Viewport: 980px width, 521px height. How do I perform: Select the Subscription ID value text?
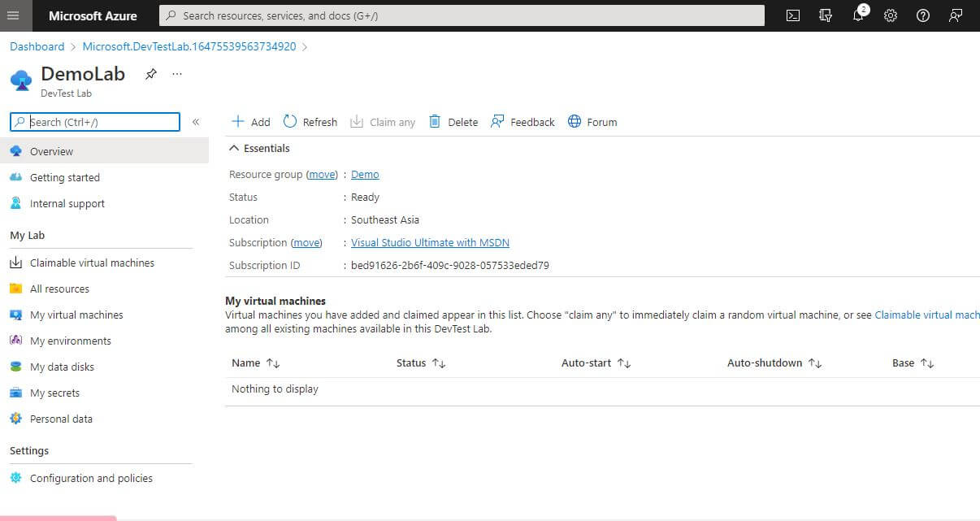tap(450, 266)
